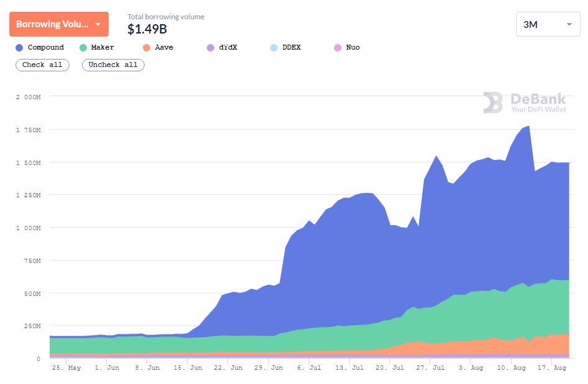Click the 10. Aug x-axis label

(x=512, y=368)
